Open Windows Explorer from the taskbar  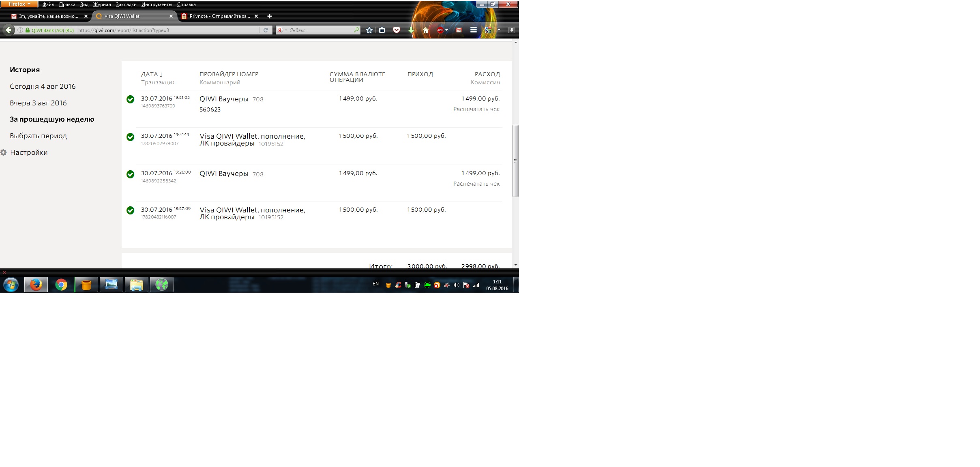pyautogui.click(x=137, y=285)
